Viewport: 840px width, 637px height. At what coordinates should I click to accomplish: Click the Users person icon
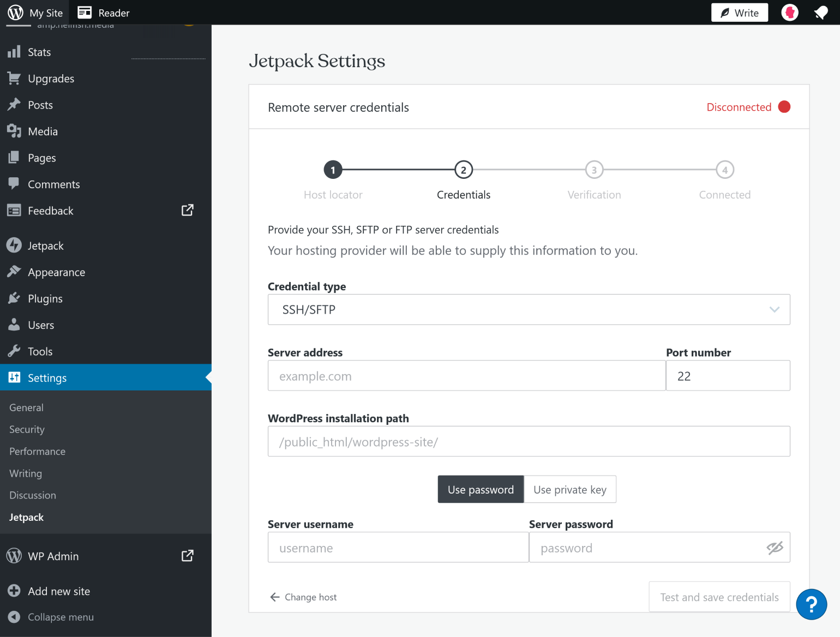coord(14,324)
